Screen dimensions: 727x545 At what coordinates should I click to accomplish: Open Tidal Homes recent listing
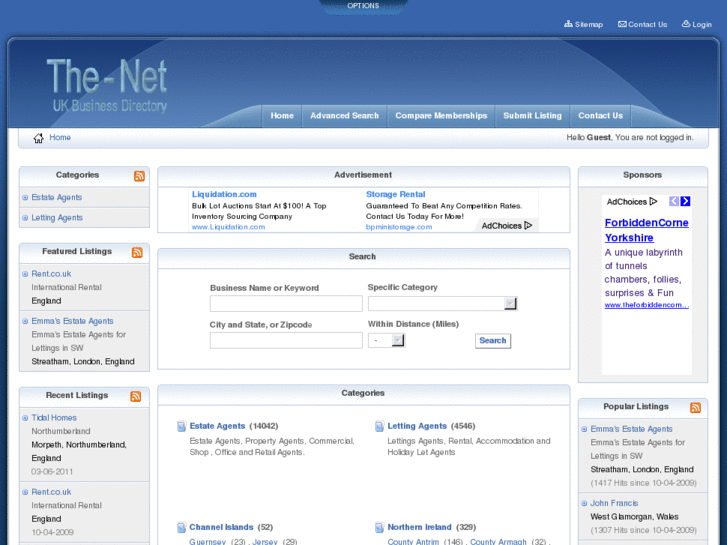[x=54, y=417]
